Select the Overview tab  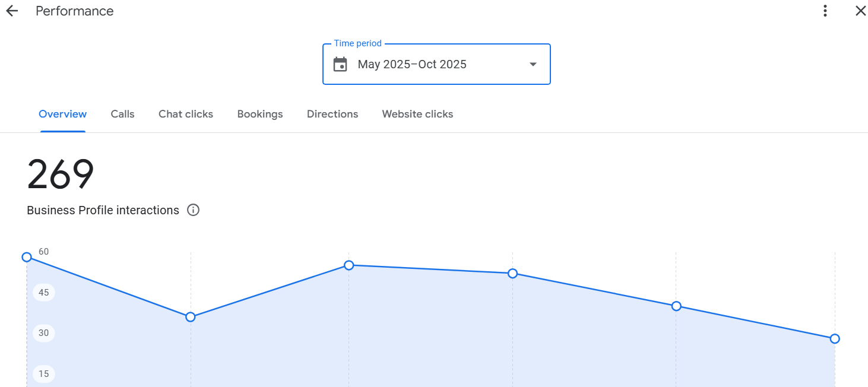62,114
